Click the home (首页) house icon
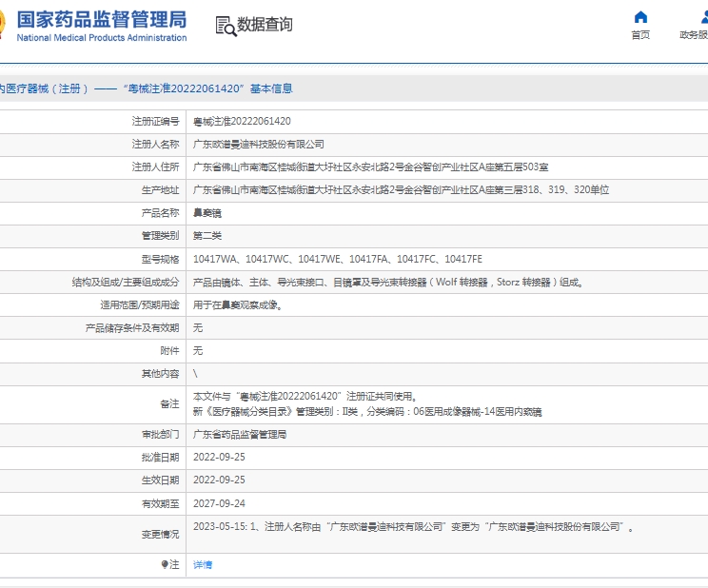Screen dimensions: 708x588 (x=640, y=17)
